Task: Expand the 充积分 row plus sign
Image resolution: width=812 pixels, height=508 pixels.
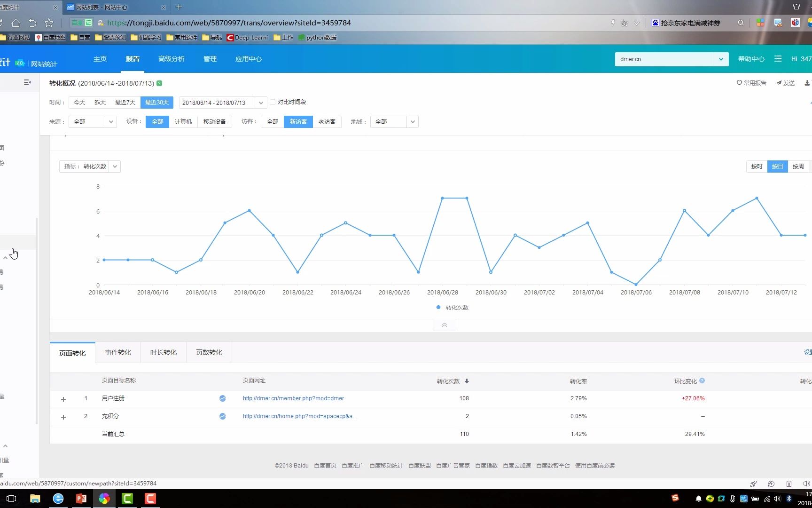Action: tap(63, 417)
